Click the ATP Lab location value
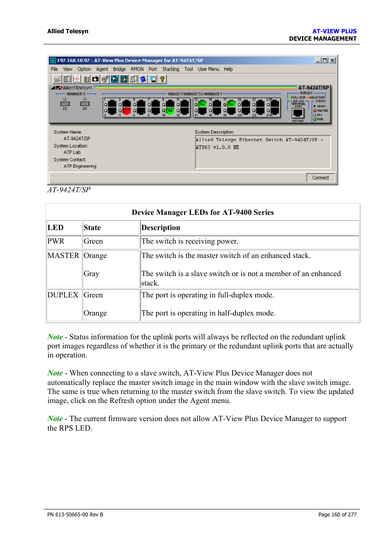392x555 pixels. [72, 152]
